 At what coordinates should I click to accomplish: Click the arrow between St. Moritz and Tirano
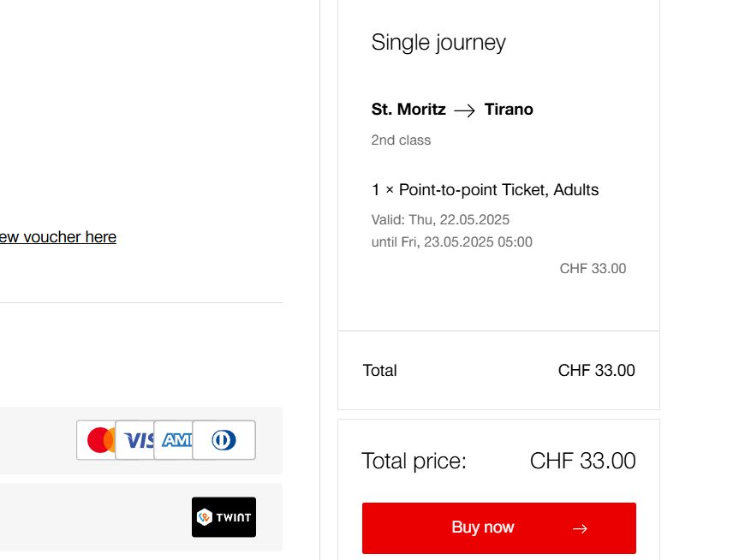[464, 110]
